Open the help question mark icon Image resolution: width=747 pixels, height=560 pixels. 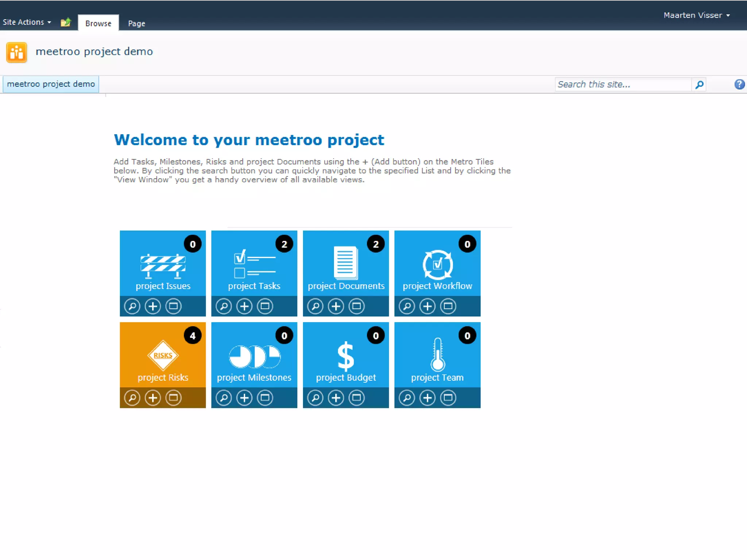point(739,84)
